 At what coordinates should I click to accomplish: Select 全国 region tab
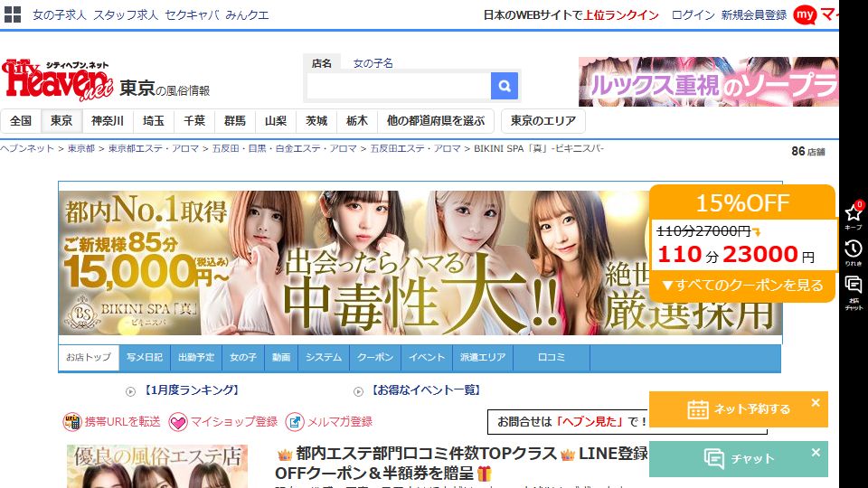(21, 120)
